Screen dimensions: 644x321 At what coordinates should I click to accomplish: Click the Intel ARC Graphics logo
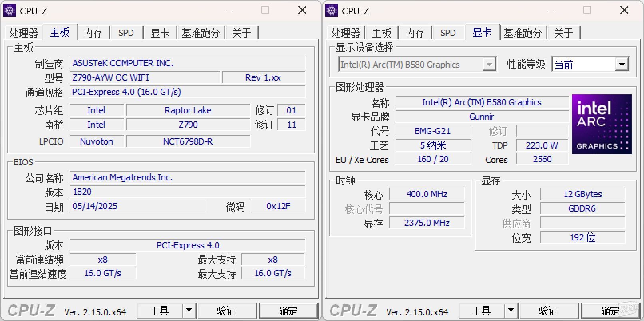tap(602, 124)
